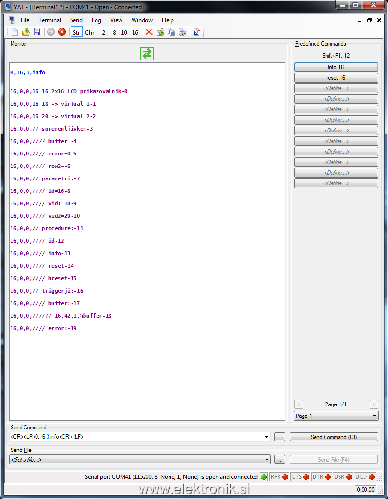Click the 0:00:00 timer in status bar
Image resolution: width=388 pixels, height=499 pixels.
365,489
